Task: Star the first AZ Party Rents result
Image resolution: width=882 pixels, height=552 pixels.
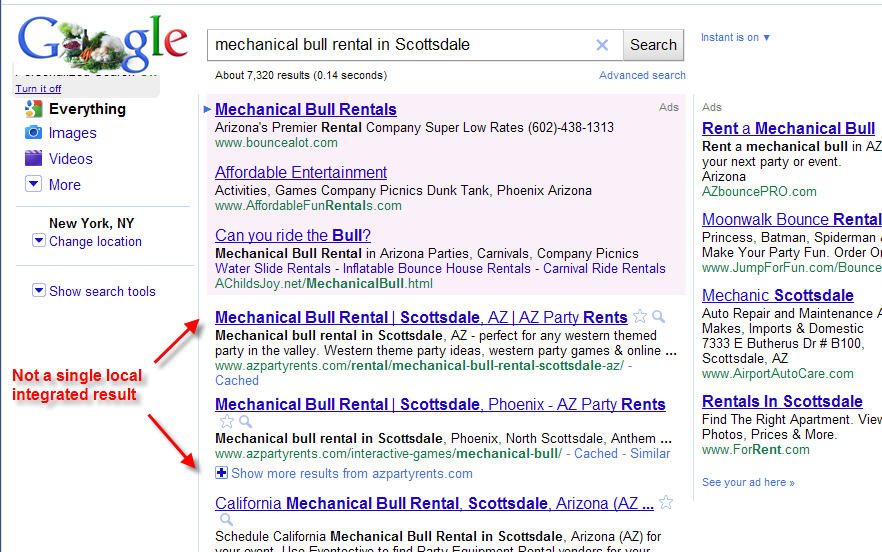Action: [640, 317]
